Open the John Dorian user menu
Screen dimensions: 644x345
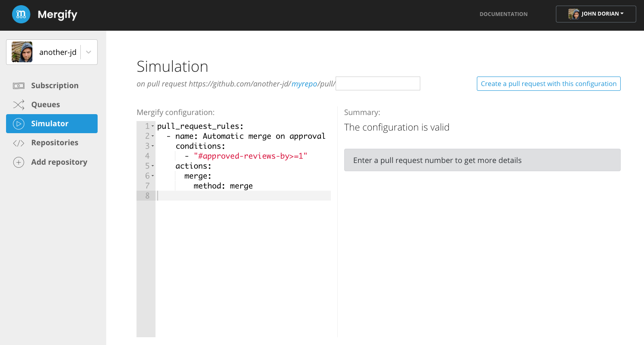coord(602,14)
